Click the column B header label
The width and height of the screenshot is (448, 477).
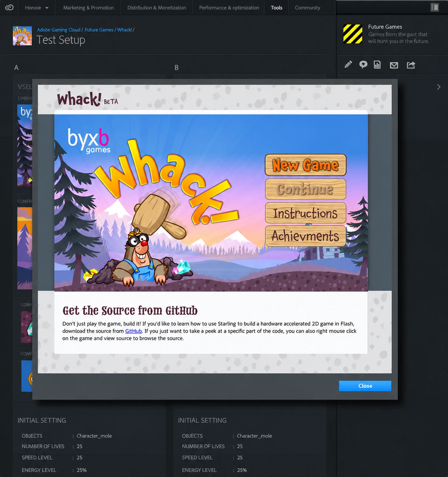[x=176, y=68]
